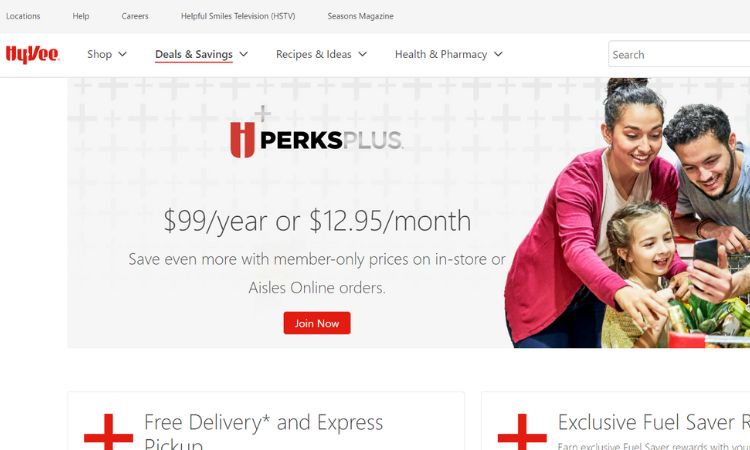Click the red plus beside Exclusive Fuel Saver
Screen dimensions: 750x450
click(522, 432)
